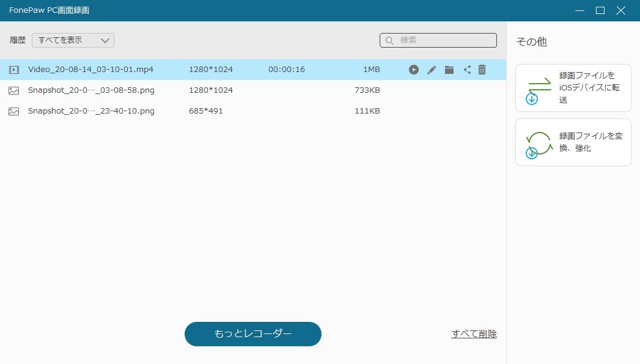The height and width of the screenshot is (364, 640).
Task: Click the convert cycle arrows icon
Action: tap(539, 145)
